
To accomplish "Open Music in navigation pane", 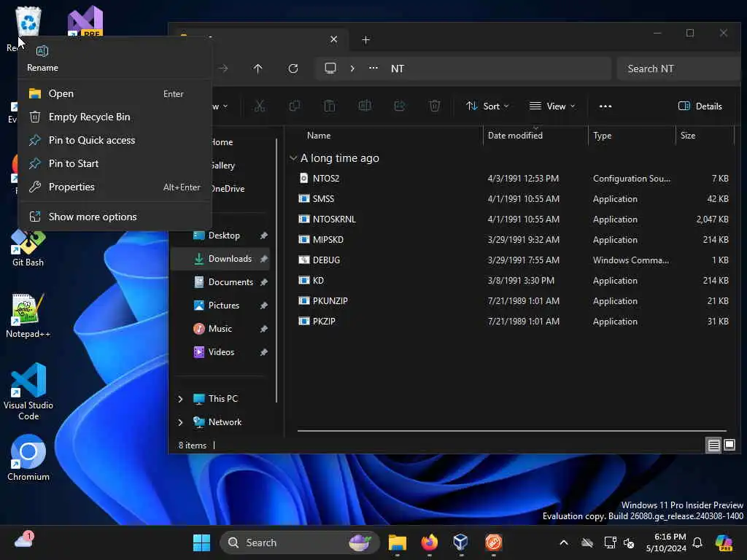I will click(x=220, y=329).
